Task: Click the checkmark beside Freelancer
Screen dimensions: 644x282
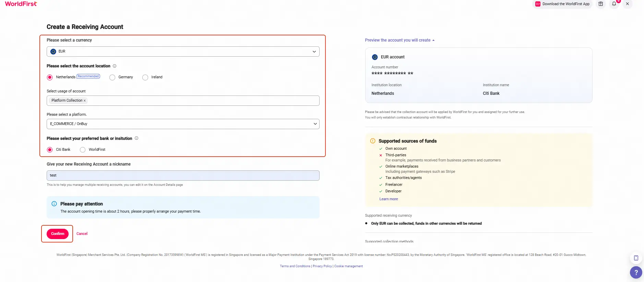Action: click(x=381, y=185)
